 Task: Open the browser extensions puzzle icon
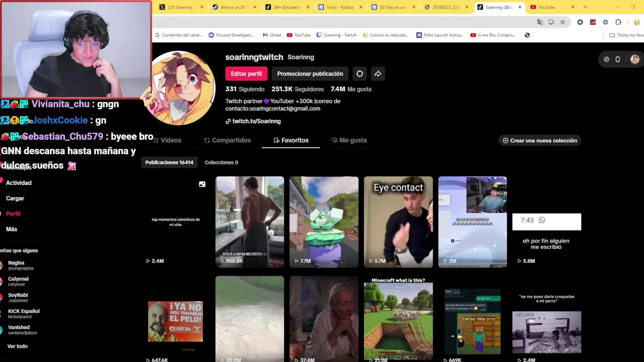click(618, 22)
